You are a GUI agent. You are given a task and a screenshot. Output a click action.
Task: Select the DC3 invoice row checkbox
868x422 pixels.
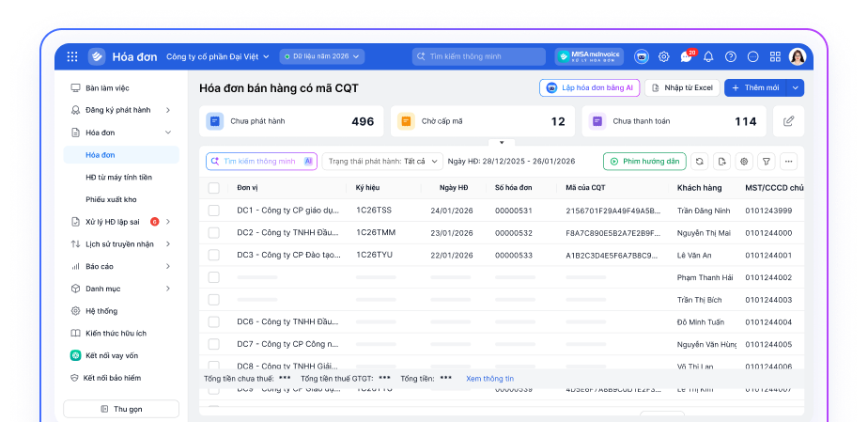(x=213, y=256)
